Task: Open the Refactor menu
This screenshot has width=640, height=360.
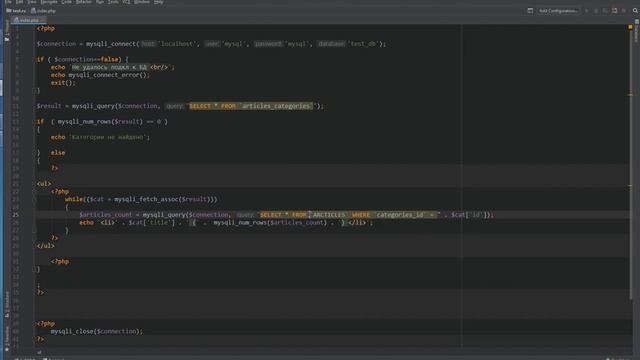Action: tap(84, 2)
